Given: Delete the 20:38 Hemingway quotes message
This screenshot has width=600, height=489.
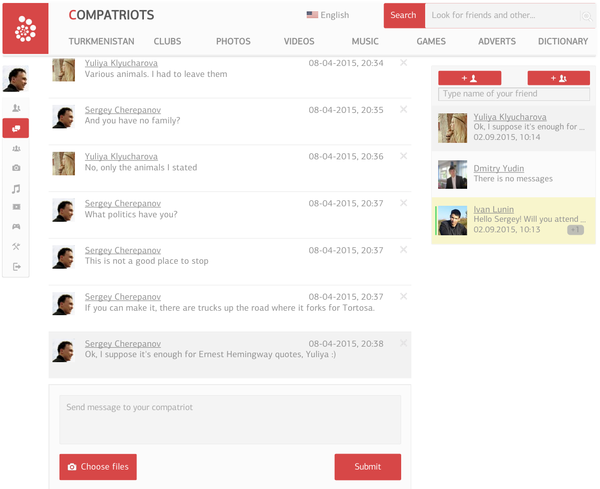Looking at the screenshot, I should coord(403,343).
